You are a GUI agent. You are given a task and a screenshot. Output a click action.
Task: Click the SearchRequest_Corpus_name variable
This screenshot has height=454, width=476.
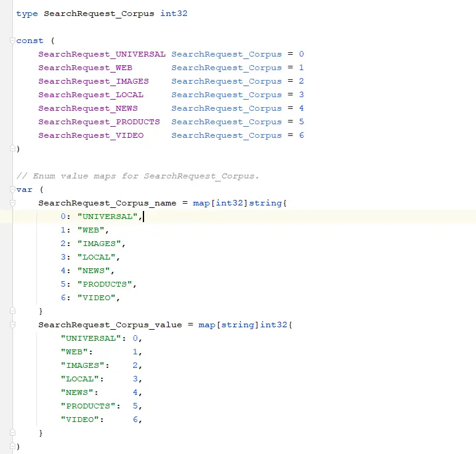pyautogui.click(x=108, y=203)
